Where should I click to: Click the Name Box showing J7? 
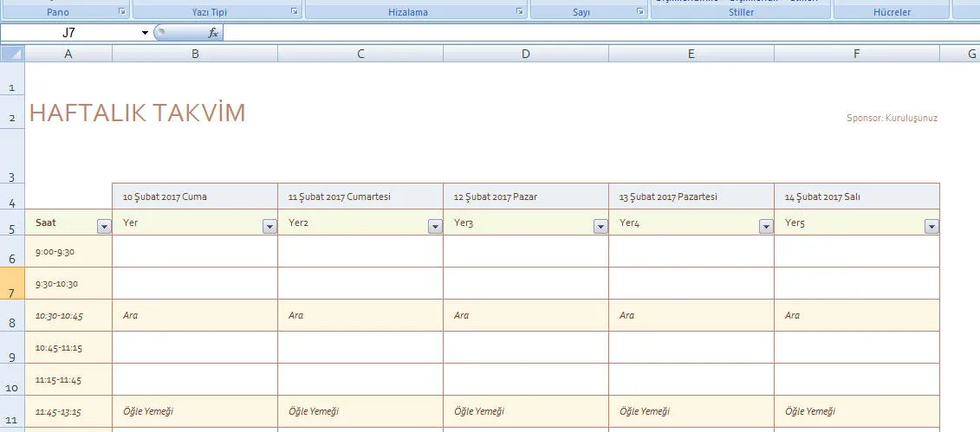pyautogui.click(x=69, y=33)
